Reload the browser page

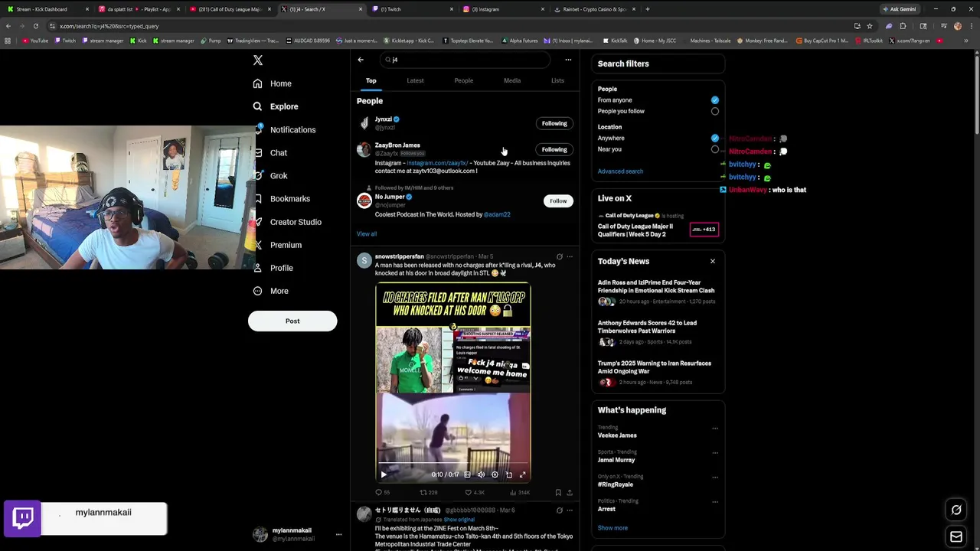[35, 26]
